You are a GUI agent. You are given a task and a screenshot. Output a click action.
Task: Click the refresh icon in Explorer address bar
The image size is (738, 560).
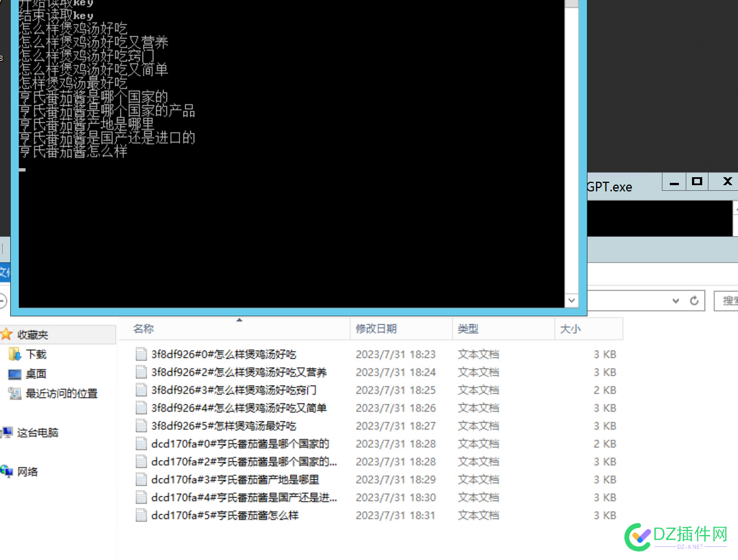[694, 300]
